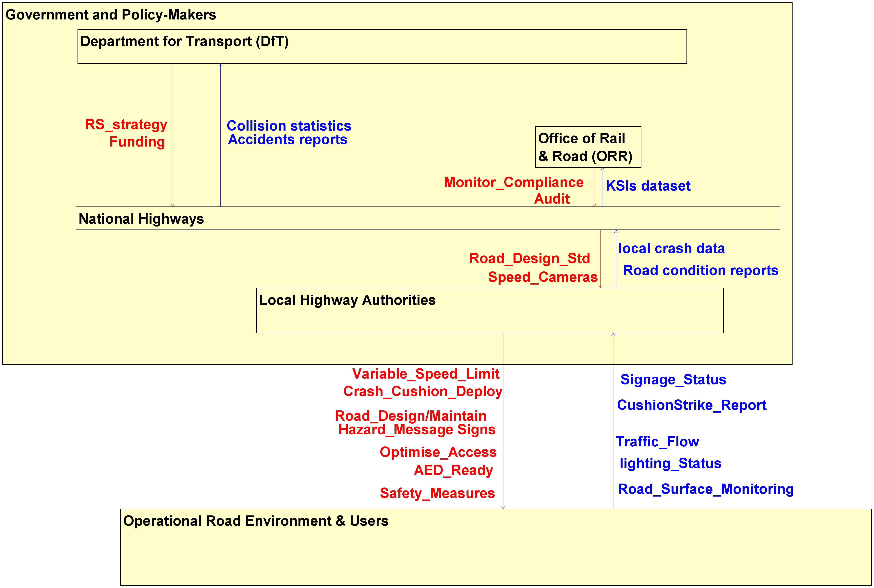Select the Monitor_Compliance label
Image resolution: width=874 pixels, height=588 pixels.
(x=513, y=183)
